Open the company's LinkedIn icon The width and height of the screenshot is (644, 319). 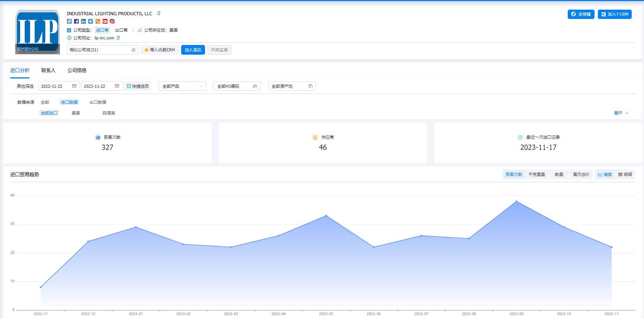[83, 22]
